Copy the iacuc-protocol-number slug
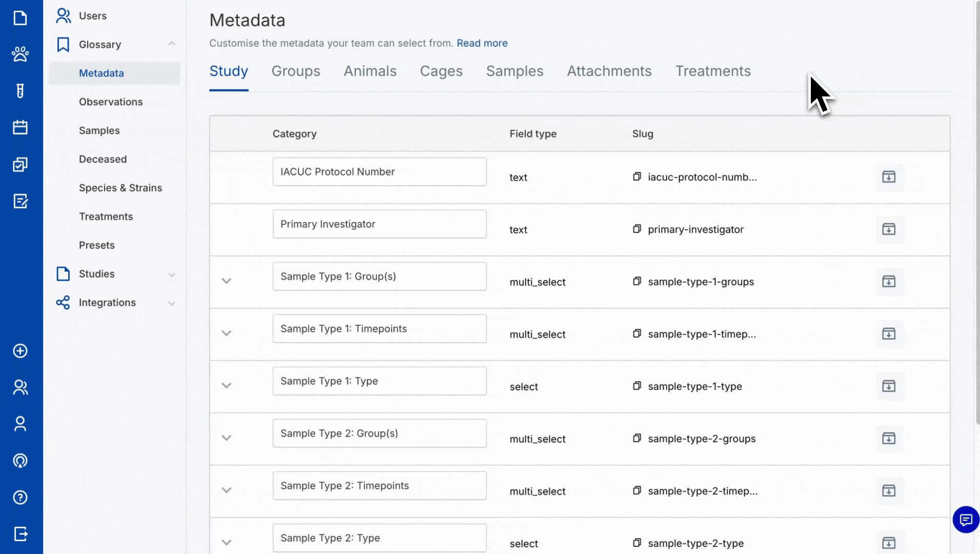Screen dimensions: 980x554 pyautogui.click(x=637, y=176)
